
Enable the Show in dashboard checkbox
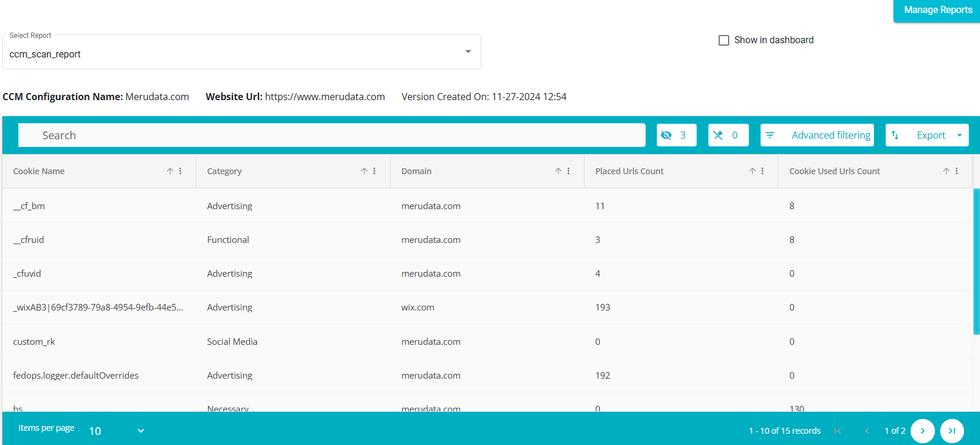(x=724, y=40)
